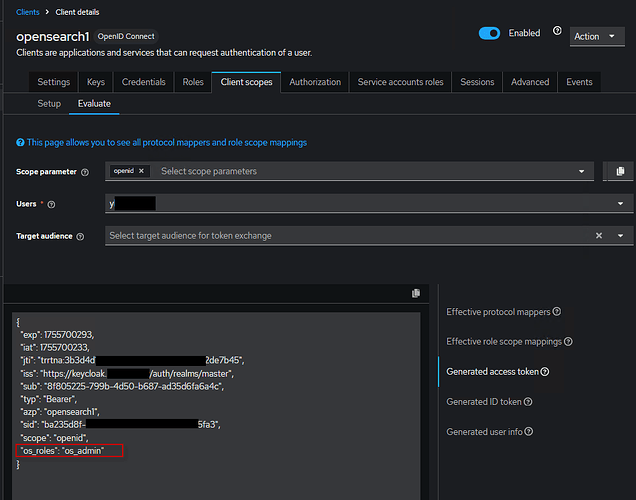The image size is (636, 500).
Task: Click the "jti" claim line
Action: tap(132, 361)
